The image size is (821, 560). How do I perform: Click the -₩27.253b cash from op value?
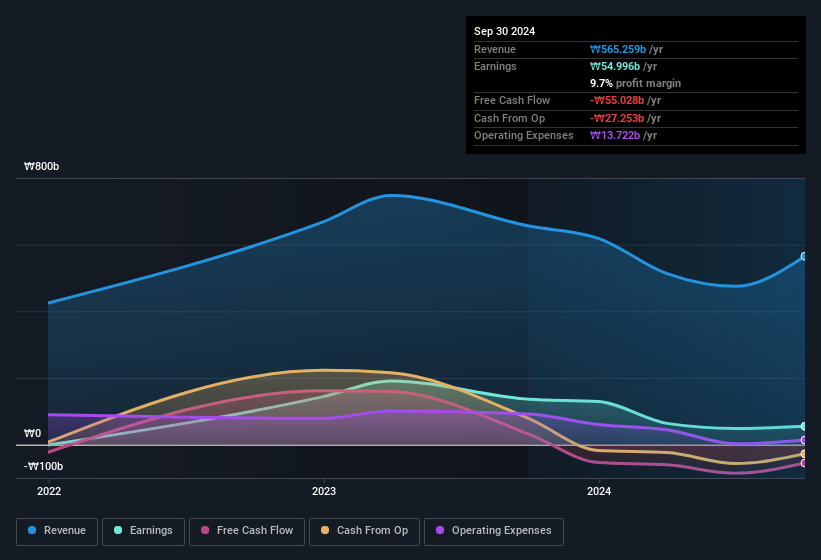coord(617,118)
